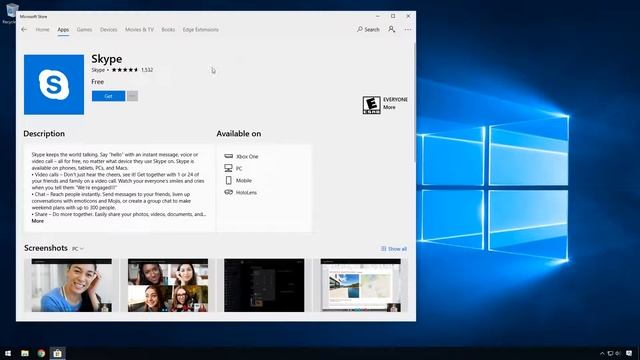Click the star rating for Skype
The image size is (640, 360).
(x=125, y=70)
